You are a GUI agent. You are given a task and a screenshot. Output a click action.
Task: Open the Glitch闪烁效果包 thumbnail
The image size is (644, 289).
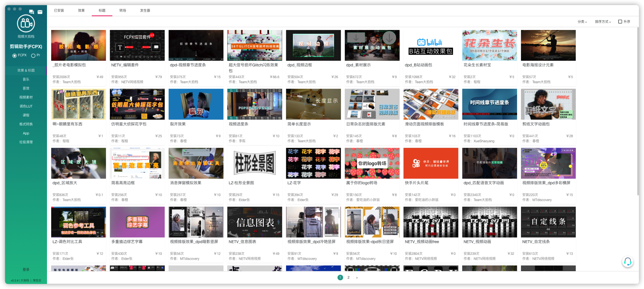[x=255, y=45]
